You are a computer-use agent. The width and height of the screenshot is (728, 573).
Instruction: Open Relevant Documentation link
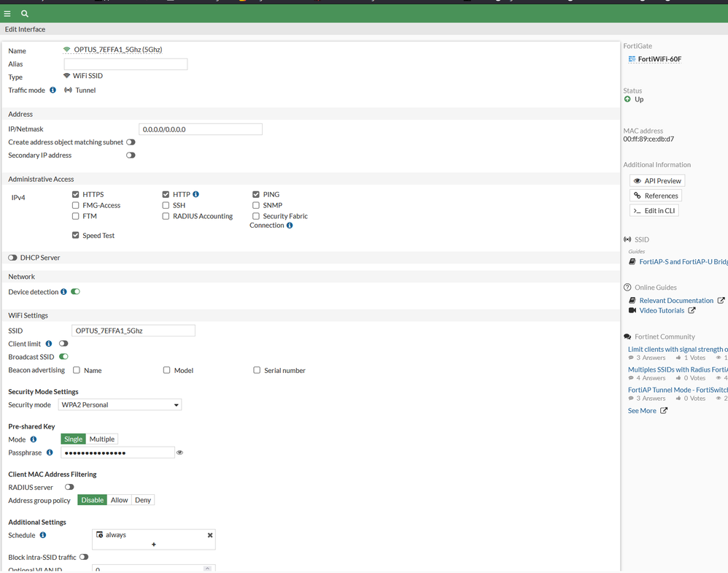tap(676, 301)
